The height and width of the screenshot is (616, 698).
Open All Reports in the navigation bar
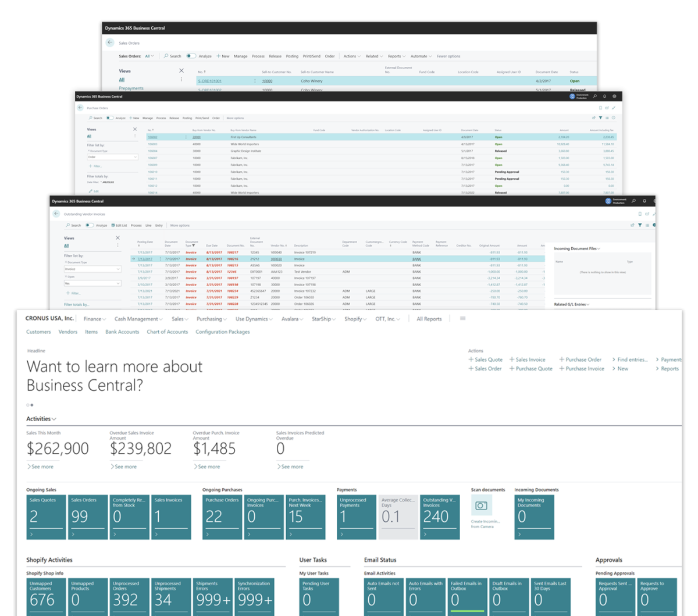point(429,319)
